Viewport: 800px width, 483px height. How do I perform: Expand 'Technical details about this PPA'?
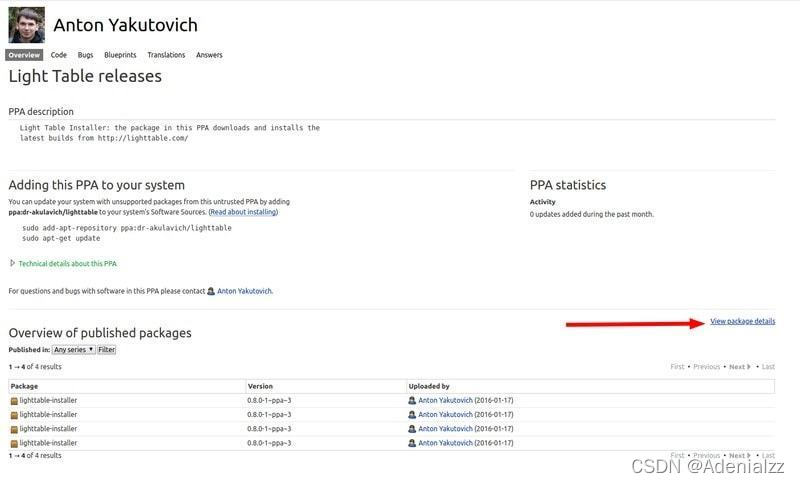67,264
